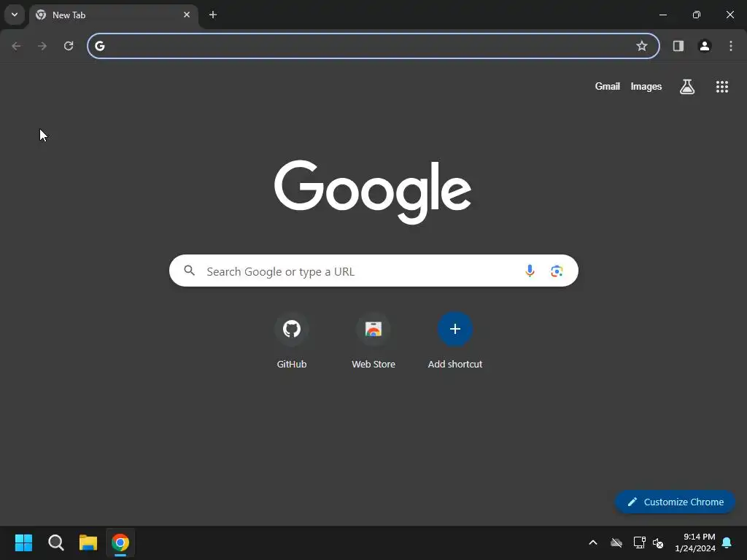Open Gmail link
The image size is (747, 560).
point(608,86)
